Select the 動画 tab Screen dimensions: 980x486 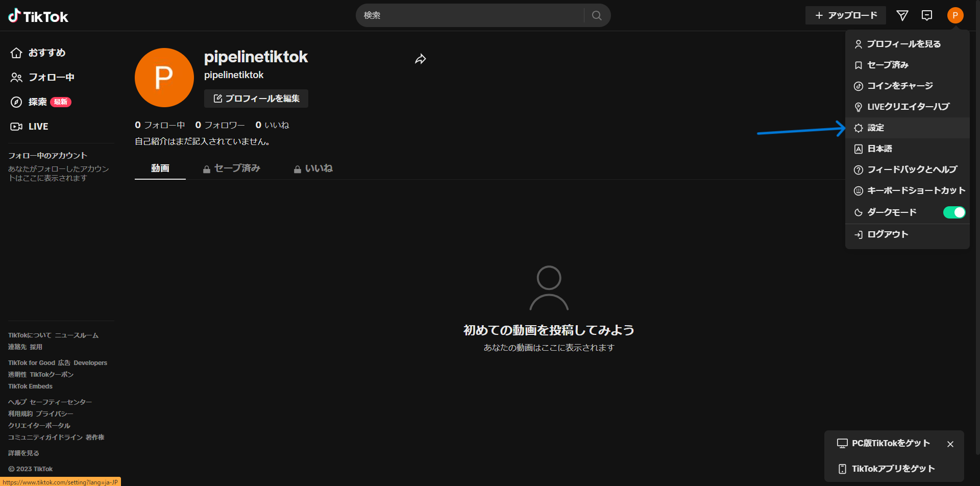pyautogui.click(x=160, y=168)
